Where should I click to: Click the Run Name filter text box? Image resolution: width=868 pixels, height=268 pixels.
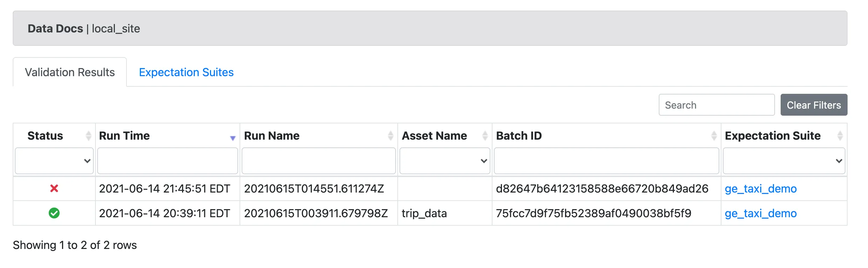318,161
